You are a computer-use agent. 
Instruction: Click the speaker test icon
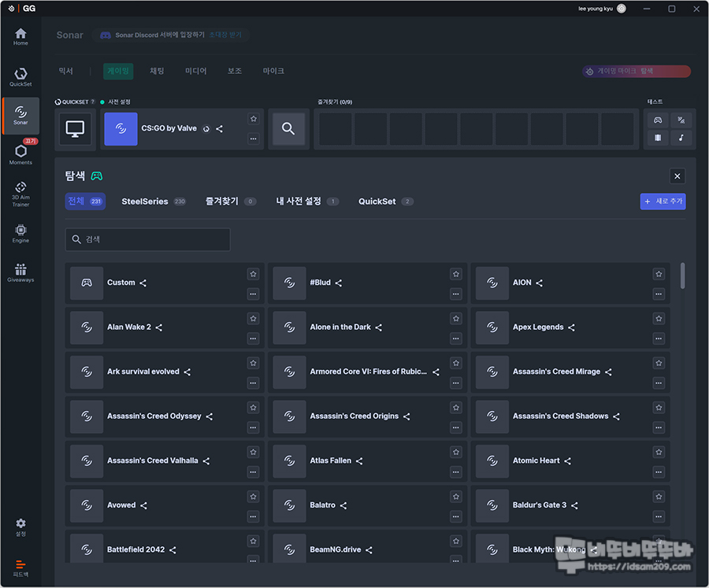pos(681,120)
